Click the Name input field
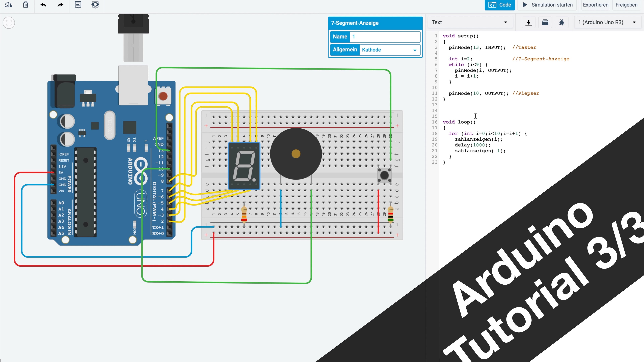 click(x=385, y=37)
